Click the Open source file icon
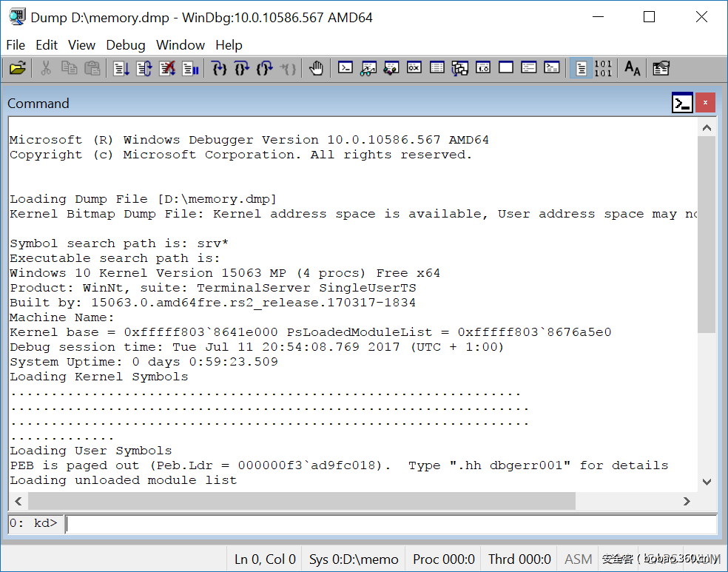The image size is (728, 572). tap(17, 68)
